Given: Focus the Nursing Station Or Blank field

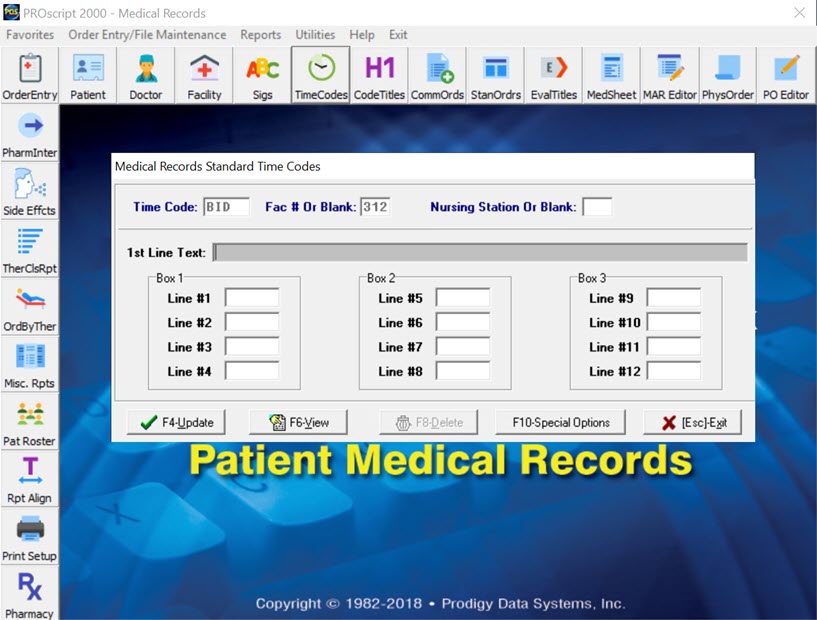Looking at the screenshot, I should click(x=597, y=207).
